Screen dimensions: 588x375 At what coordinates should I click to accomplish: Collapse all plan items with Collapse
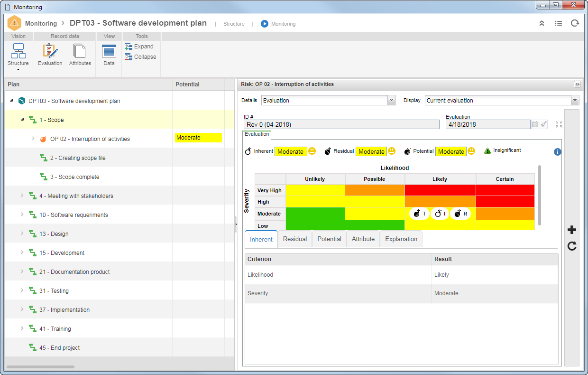click(140, 57)
